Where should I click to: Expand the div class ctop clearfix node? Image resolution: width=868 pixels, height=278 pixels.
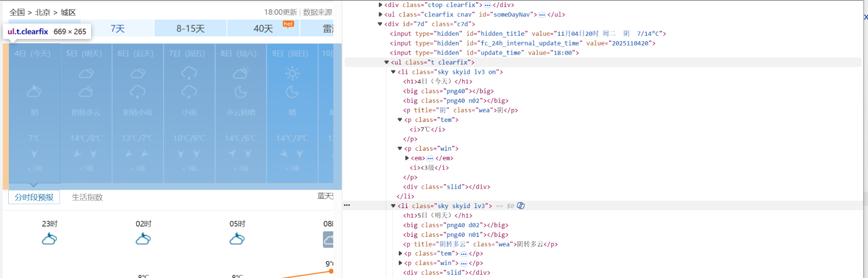pos(380,5)
